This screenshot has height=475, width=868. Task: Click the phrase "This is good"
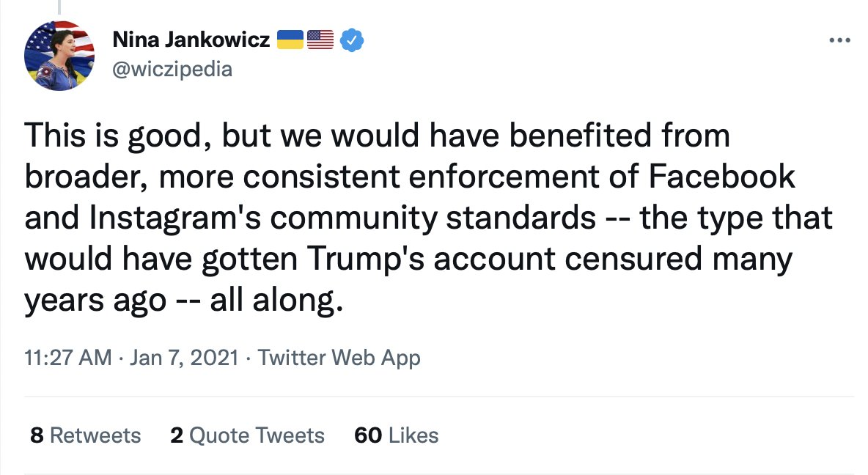[x=112, y=136]
